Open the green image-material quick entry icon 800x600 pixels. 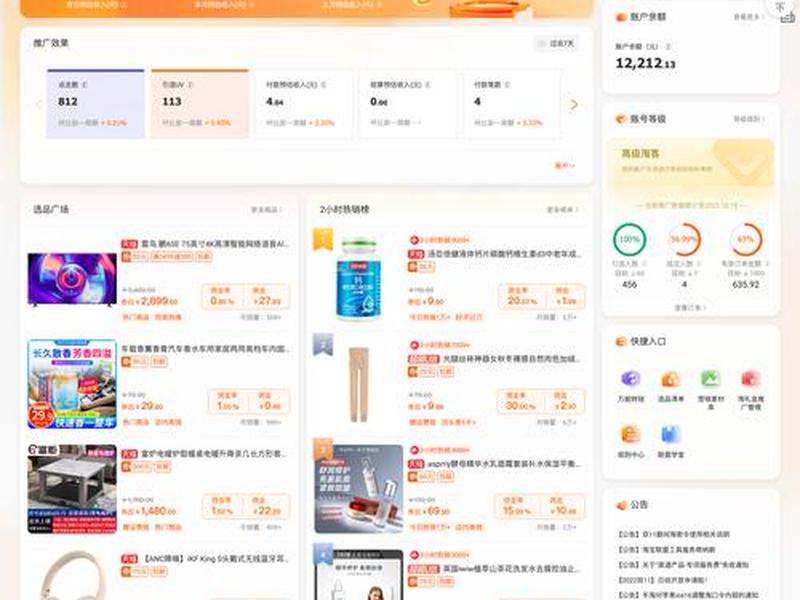(710, 379)
